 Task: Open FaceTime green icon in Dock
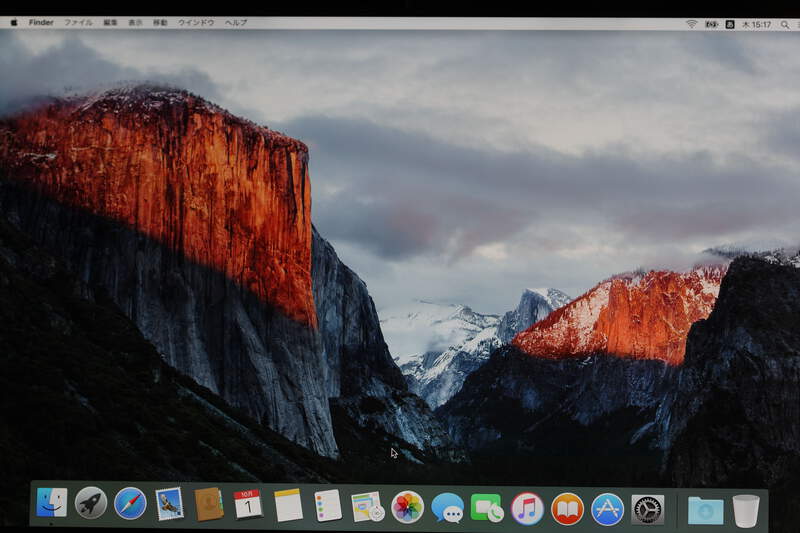coord(486,507)
